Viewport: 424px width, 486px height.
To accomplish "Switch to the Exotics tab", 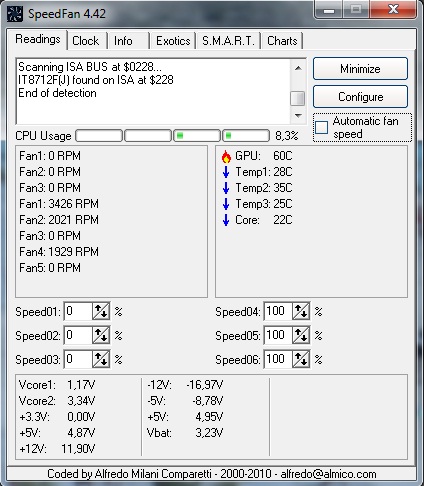I will [173, 41].
